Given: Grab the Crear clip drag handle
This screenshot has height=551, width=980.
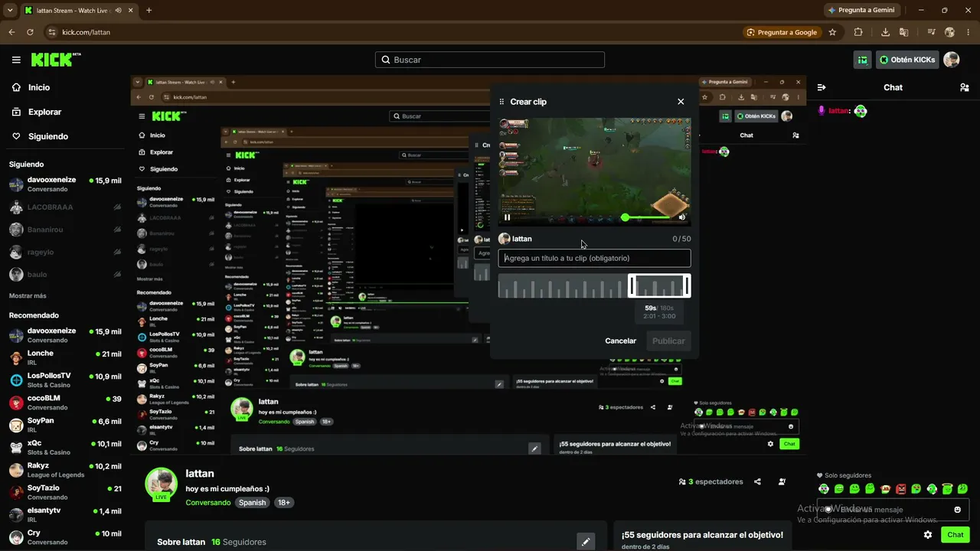Looking at the screenshot, I should pos(502,102).
